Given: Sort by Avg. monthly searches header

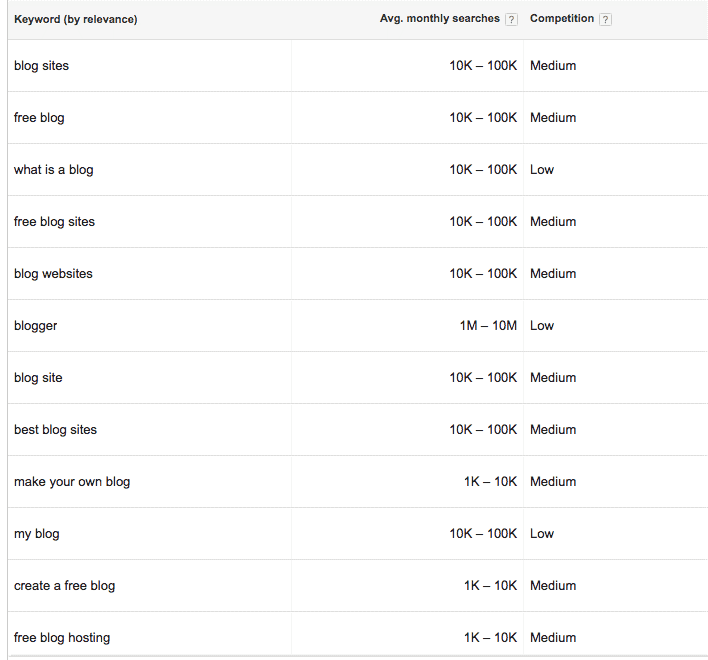Looking at the screenshot, I should [x=440, y=19].
